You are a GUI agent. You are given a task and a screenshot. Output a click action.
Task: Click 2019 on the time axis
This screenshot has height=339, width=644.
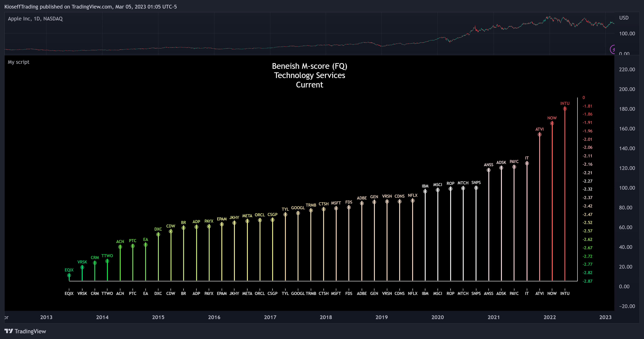click(381, 317)
